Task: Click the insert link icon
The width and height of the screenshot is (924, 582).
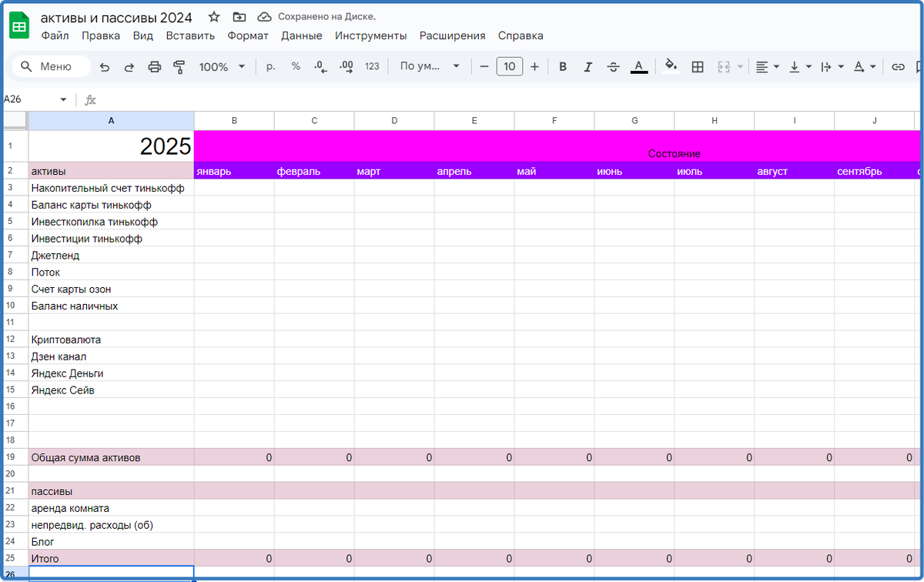Action: click(x=898, y=67)
